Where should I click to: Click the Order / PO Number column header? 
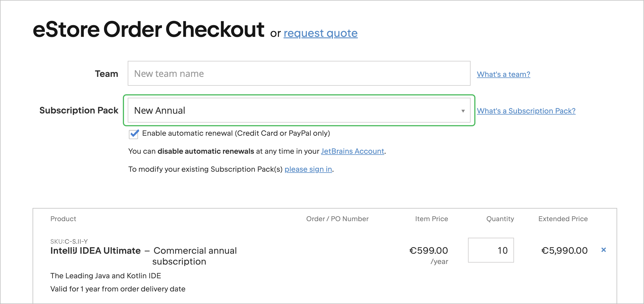(337, 219)
